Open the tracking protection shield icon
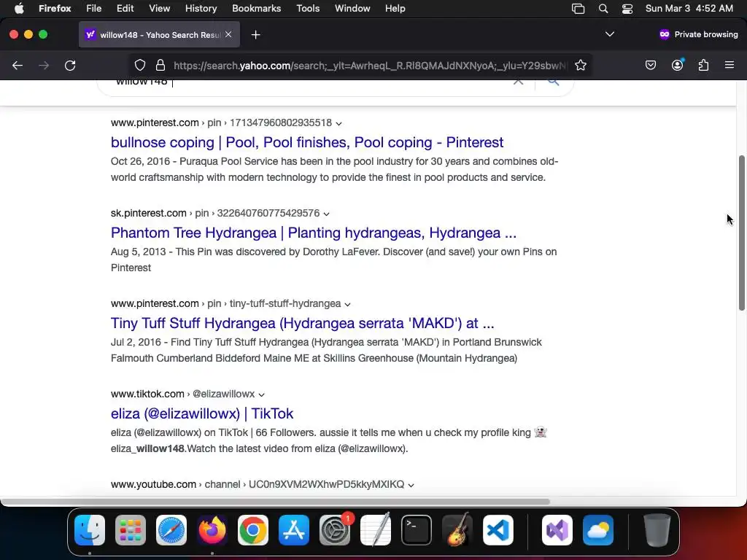The height and width of the screenshot is (560, 747). [x=139, y=65]
